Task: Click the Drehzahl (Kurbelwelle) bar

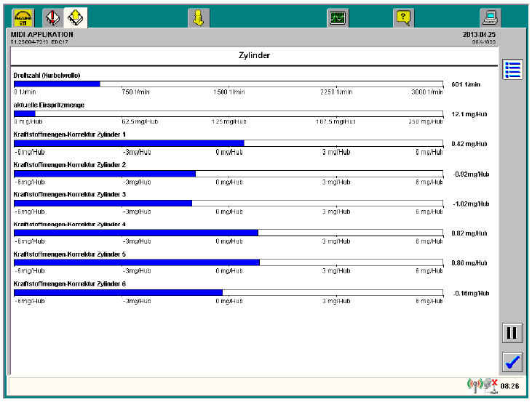Action: tap(228, 84)
